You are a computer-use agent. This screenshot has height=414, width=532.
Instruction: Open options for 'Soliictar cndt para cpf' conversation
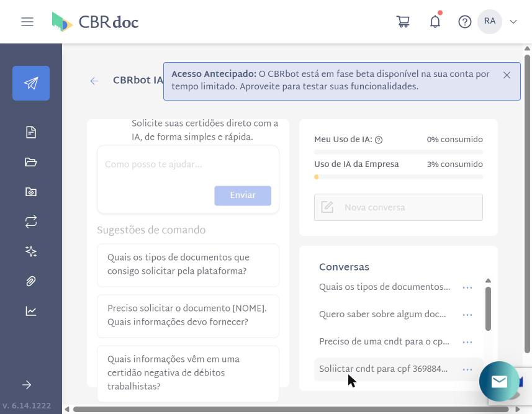click(467, 369)
